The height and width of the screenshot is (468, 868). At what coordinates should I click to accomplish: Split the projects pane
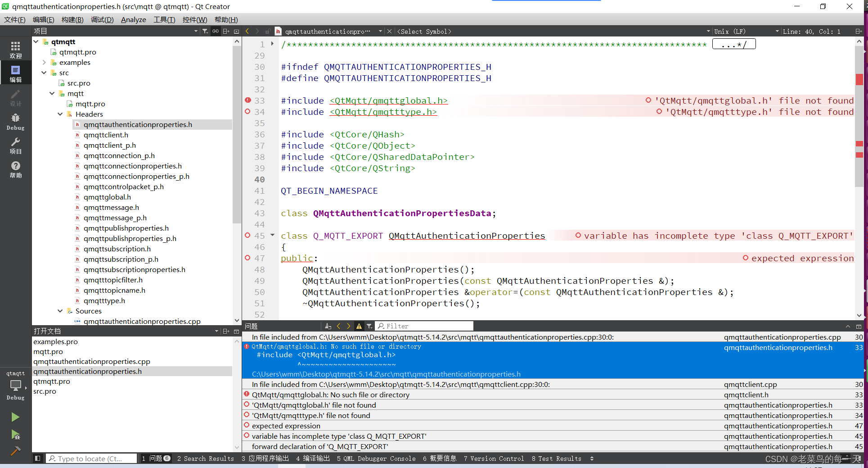(x=226, y=31)
